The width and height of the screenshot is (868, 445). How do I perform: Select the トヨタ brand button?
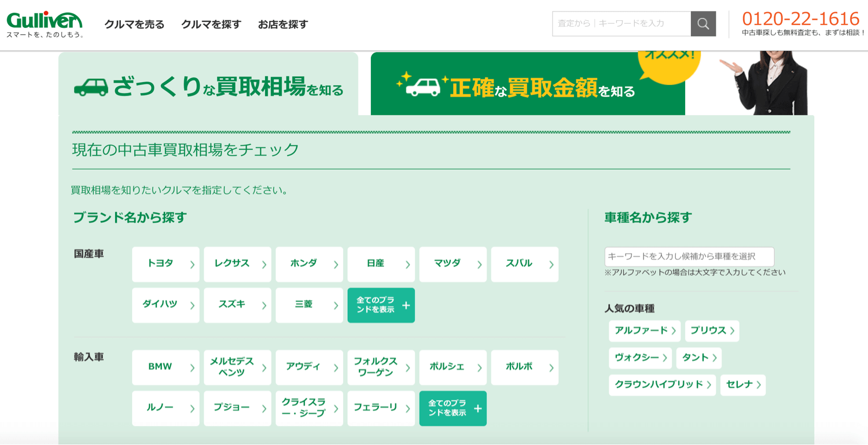pos(165,264)
